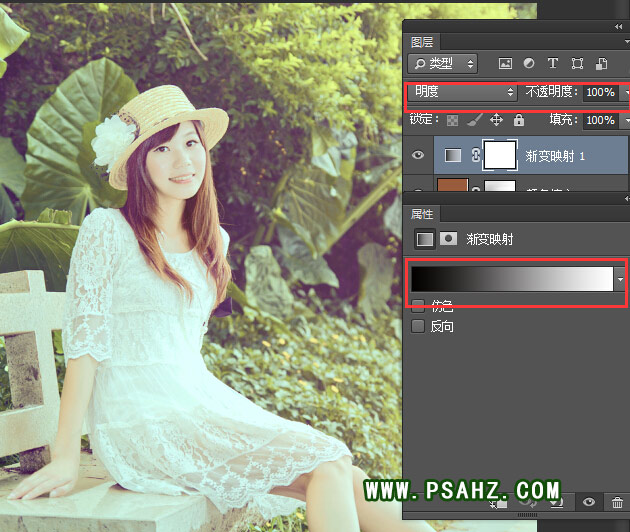Click the lock all padlock icon
The image size is (630, 532).
pos(518,120)
